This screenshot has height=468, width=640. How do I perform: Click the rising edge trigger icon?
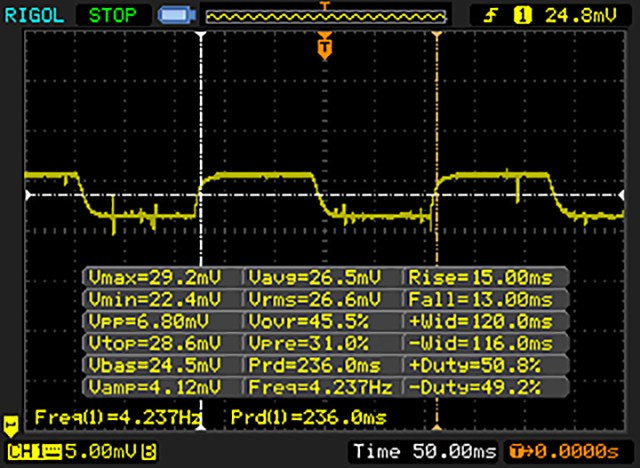(x=491, y=16)
